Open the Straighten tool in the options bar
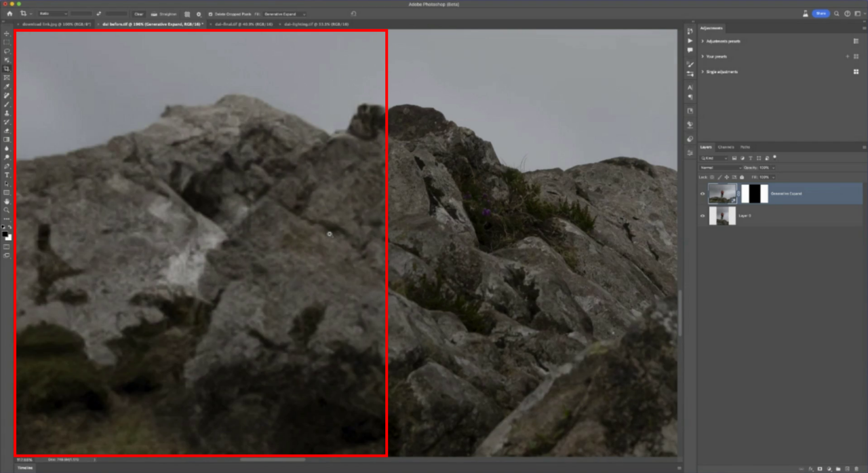The width and height of the screenshot is (868, 473). tap(164, 14)
